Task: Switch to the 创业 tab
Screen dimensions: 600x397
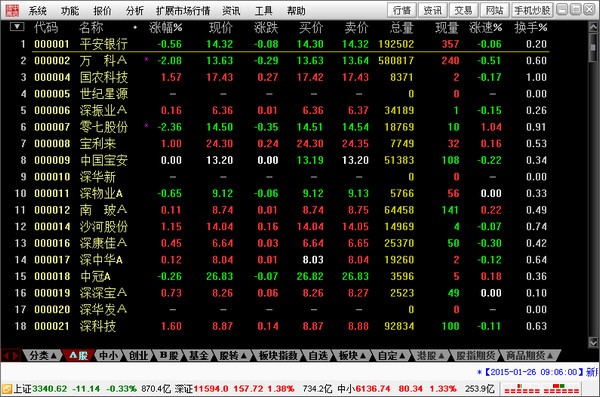Action: point(138,356)
